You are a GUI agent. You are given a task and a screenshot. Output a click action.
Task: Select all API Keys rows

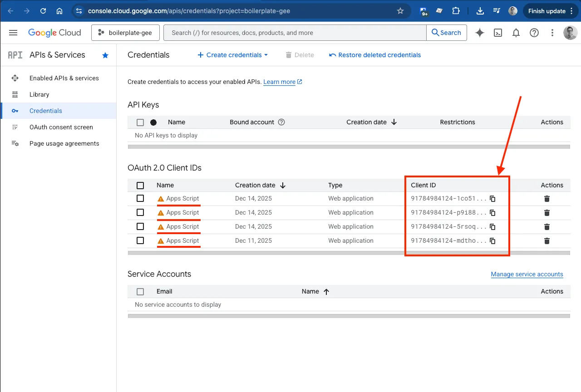pos(140,122)
